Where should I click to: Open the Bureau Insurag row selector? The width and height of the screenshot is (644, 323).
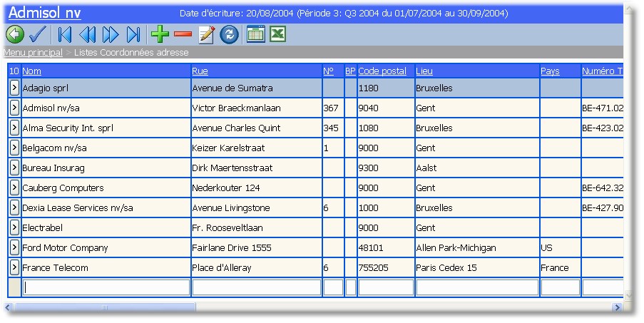tap(14, 168)
